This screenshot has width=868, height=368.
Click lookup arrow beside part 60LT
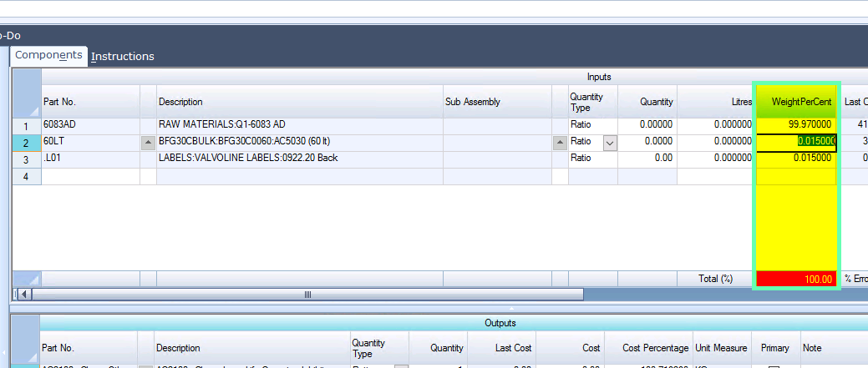(148, 142)
